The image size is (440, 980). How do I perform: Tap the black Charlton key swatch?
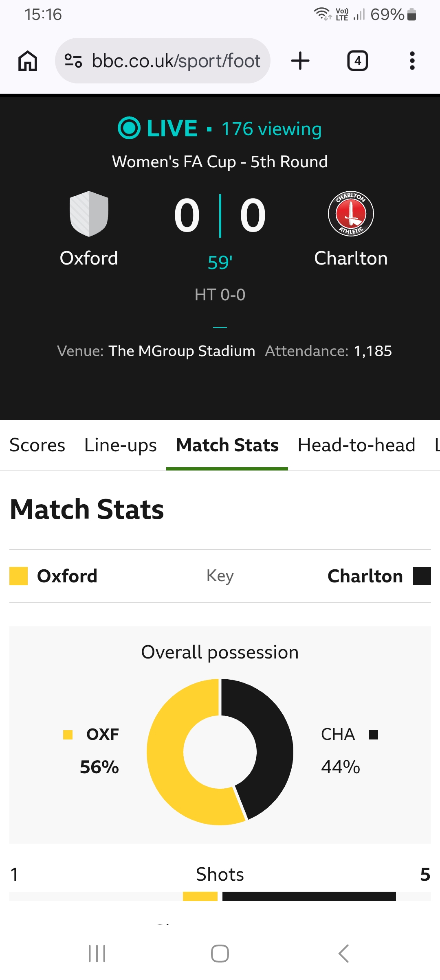tap(422, 576)
